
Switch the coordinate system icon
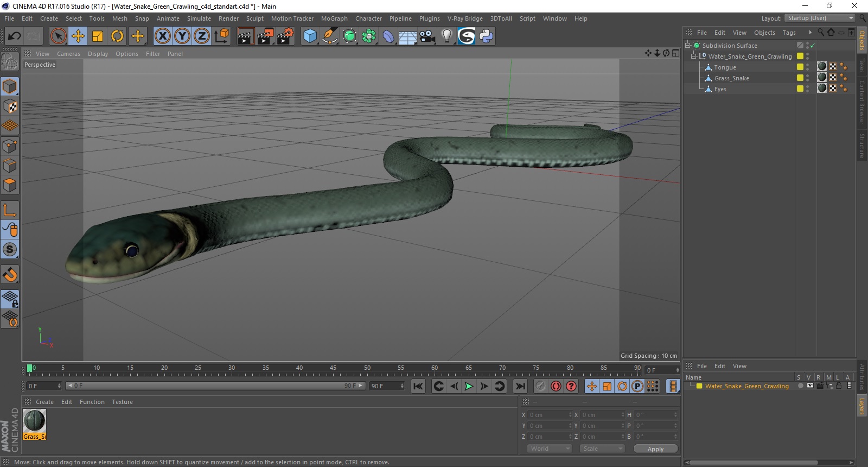(221, 36)
